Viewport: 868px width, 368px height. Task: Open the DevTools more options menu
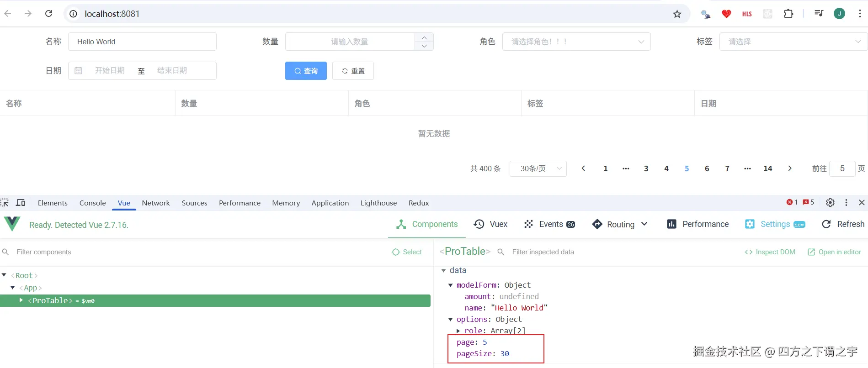tap(846, 202)
